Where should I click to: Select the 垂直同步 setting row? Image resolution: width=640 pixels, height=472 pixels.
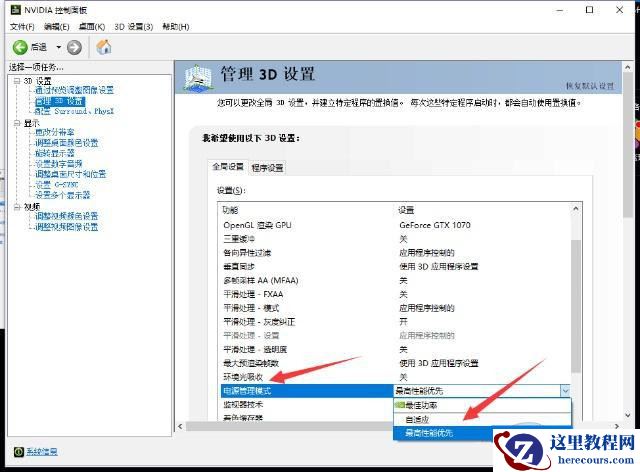pos(396,267)
